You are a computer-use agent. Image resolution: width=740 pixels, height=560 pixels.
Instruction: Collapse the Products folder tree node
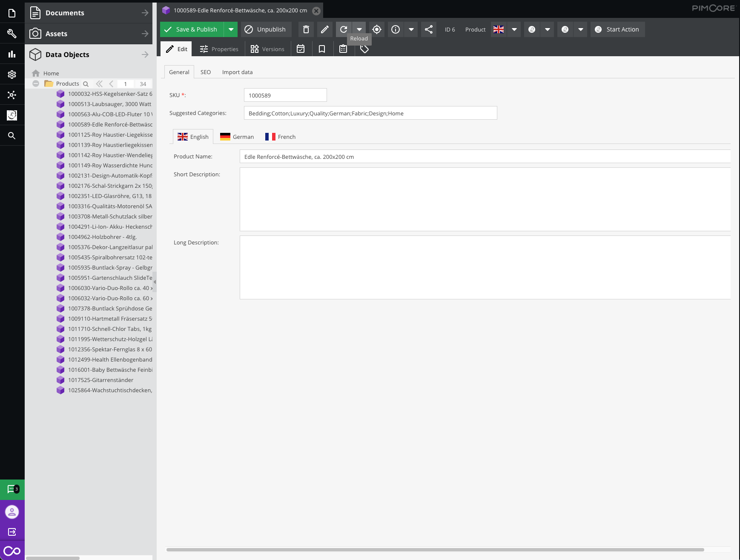pos(36,83)
